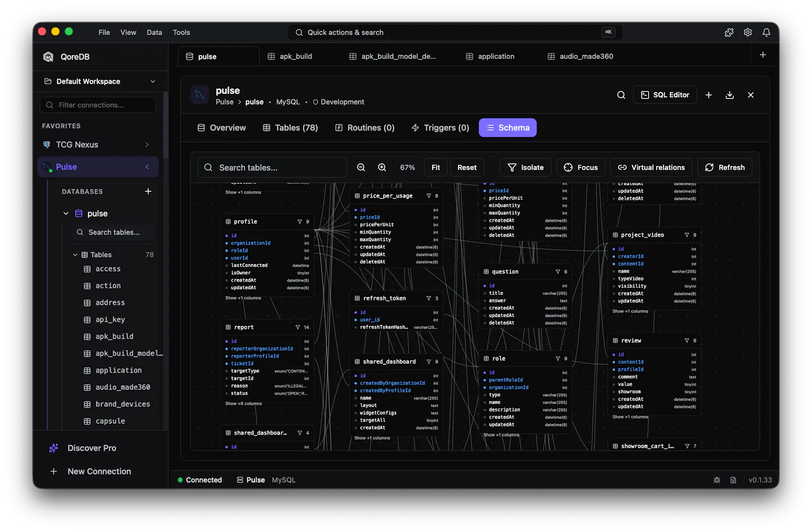Click the sidebar Search tables field
Screen dimensions: 812x532
click(113, 232)
